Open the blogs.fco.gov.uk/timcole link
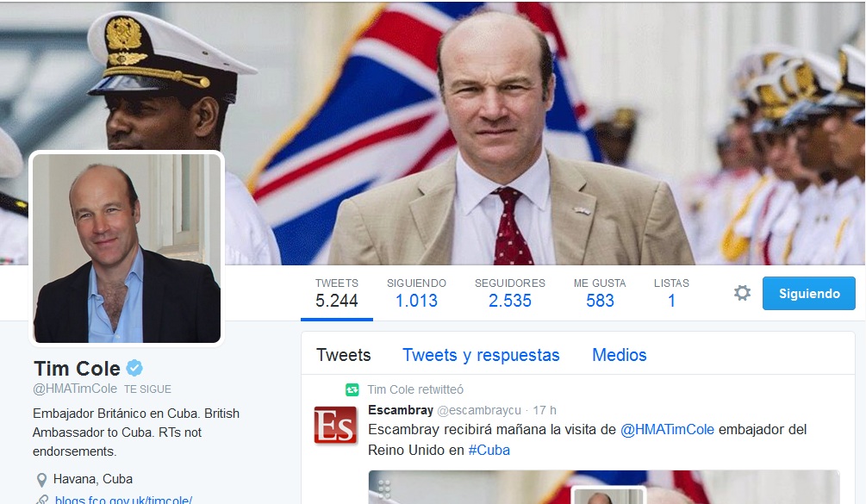Image resolution: width=866 pixels, height=504 pixels. (123, 500)
